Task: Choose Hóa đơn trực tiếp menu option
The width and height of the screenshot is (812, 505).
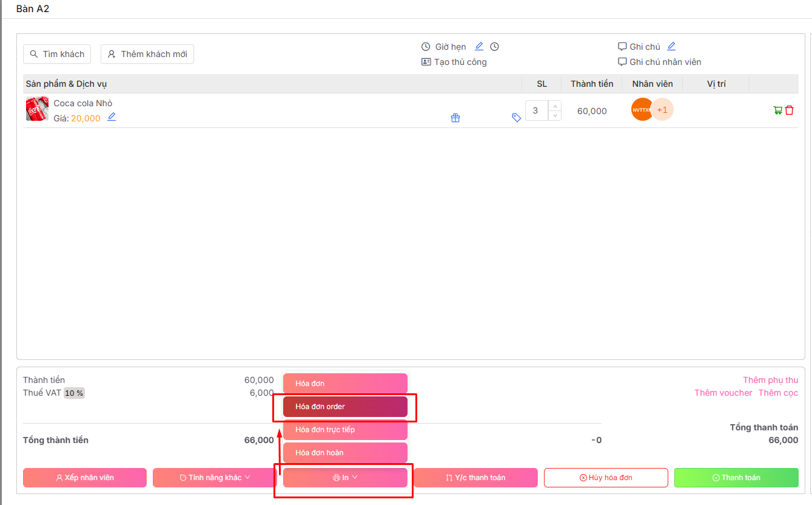Action: click(345, 430)
